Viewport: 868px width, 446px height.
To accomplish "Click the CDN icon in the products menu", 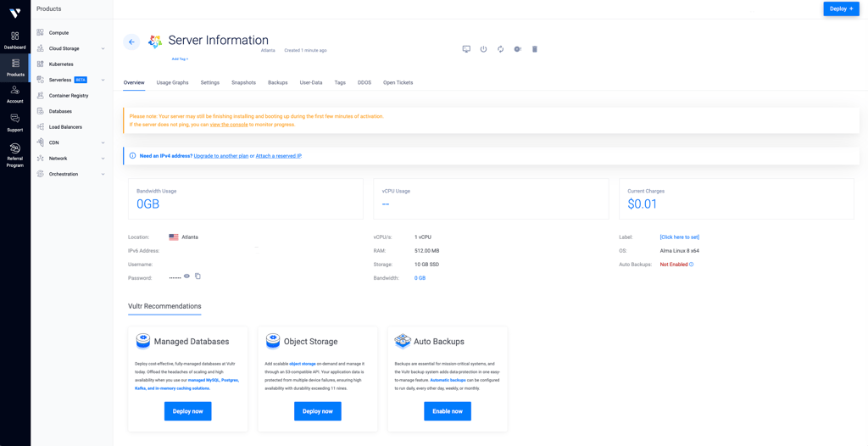I will coord(41,142).
